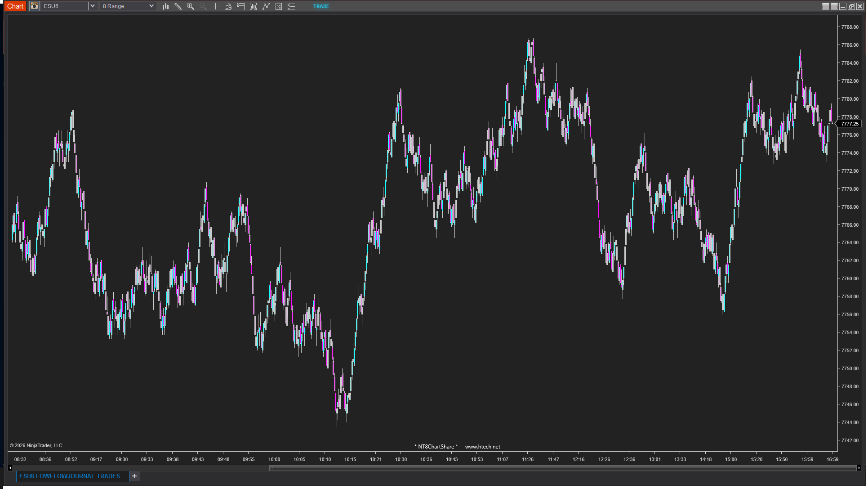Click the 7786.00 price axis label
Viewport: 868px width, 489px height.
pos(850,45)
